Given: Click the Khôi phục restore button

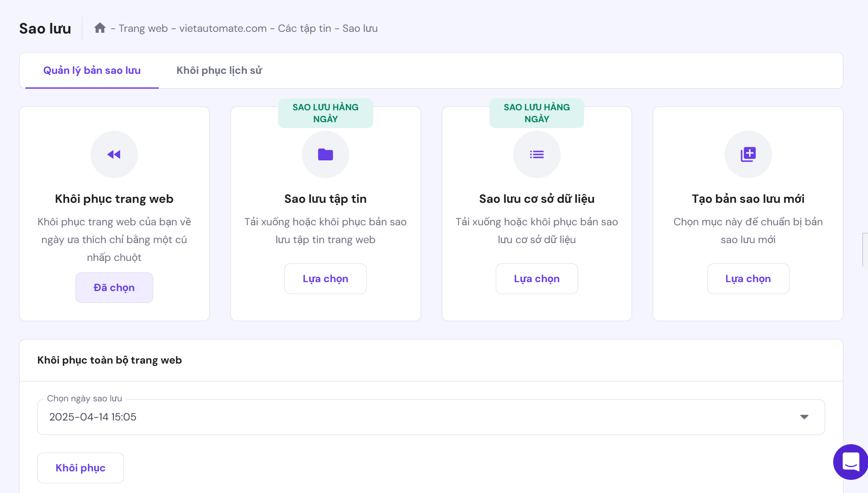Looking at the screenshot, I should [81, 468].
